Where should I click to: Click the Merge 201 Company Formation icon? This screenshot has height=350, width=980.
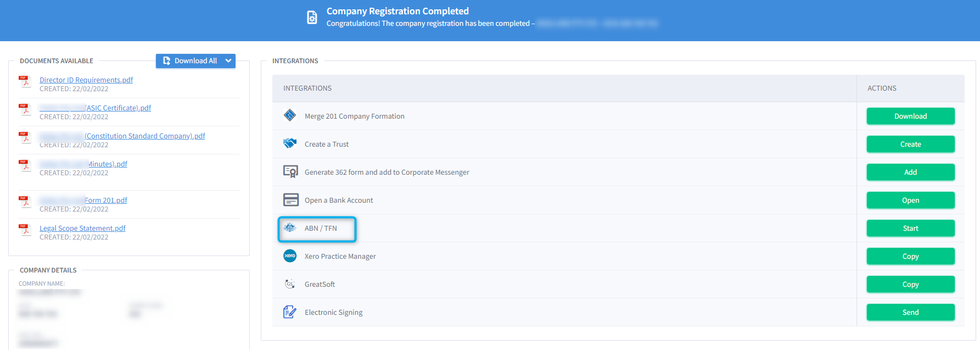[x=290, y=115]
